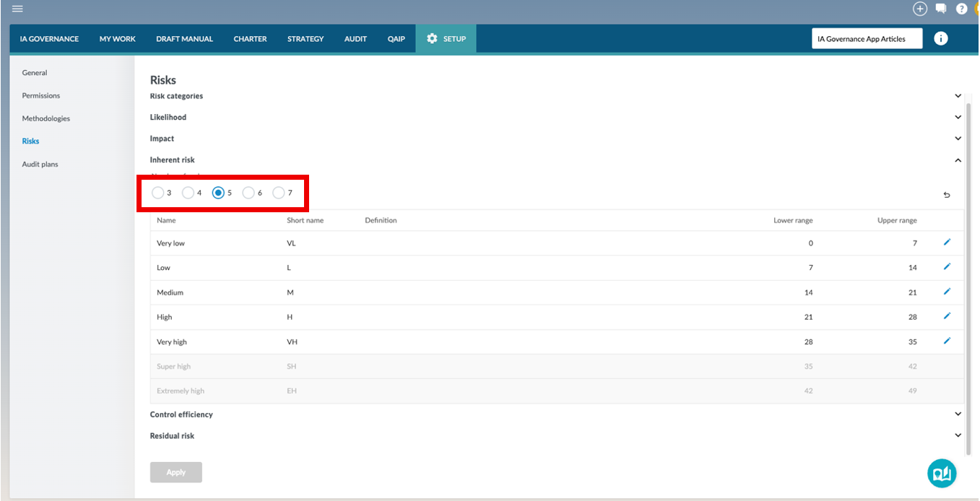Click the Very low name cell
The image size is (980, 501).
(x=170, y=243)
